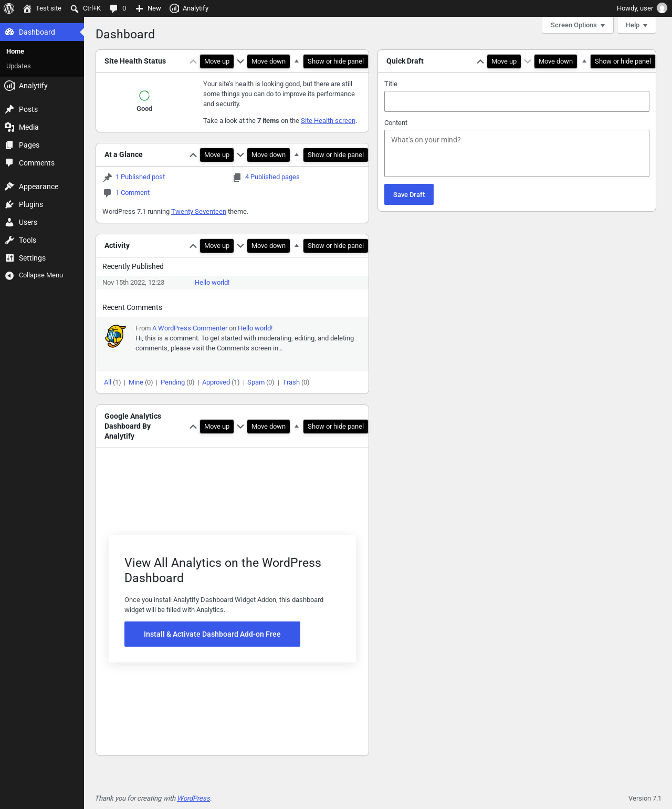Click the user avatar next to Howdy

click(662, 8)
